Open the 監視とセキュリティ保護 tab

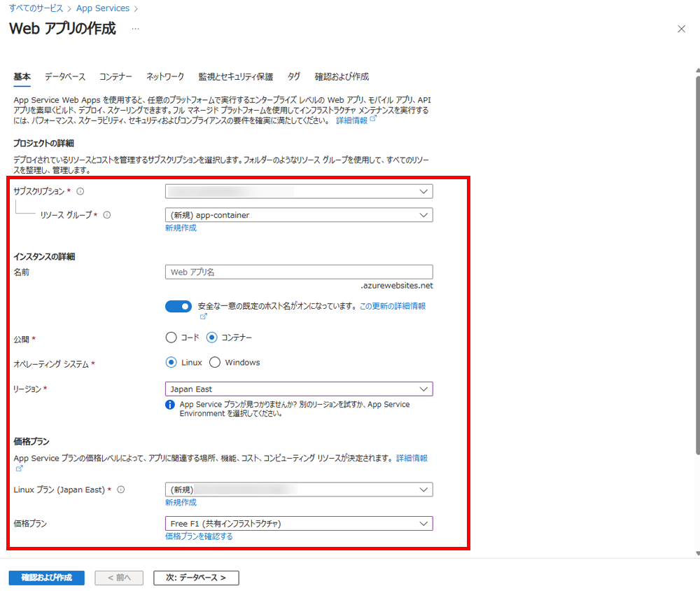point(236,77)
